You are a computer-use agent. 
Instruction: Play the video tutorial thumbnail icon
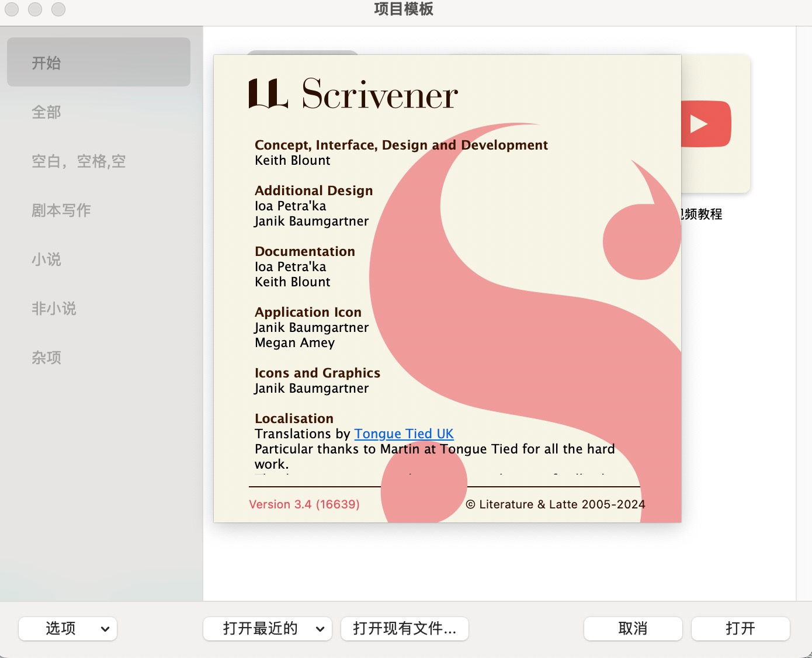pos(706,124)
